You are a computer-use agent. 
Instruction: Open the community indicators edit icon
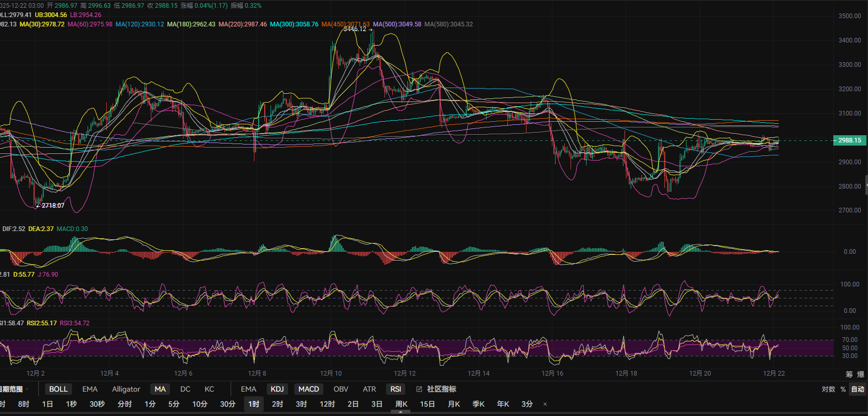[x=419, y=389]
